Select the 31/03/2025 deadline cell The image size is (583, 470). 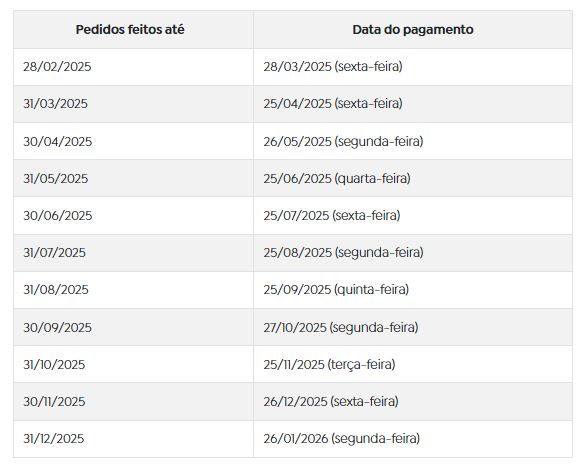[x=133, y=104]
